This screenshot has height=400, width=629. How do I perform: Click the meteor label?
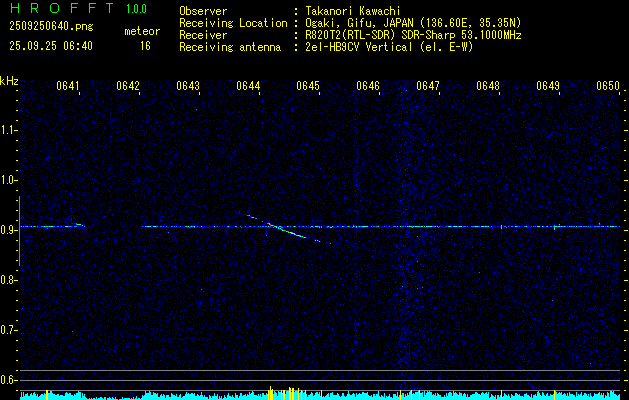142,31
